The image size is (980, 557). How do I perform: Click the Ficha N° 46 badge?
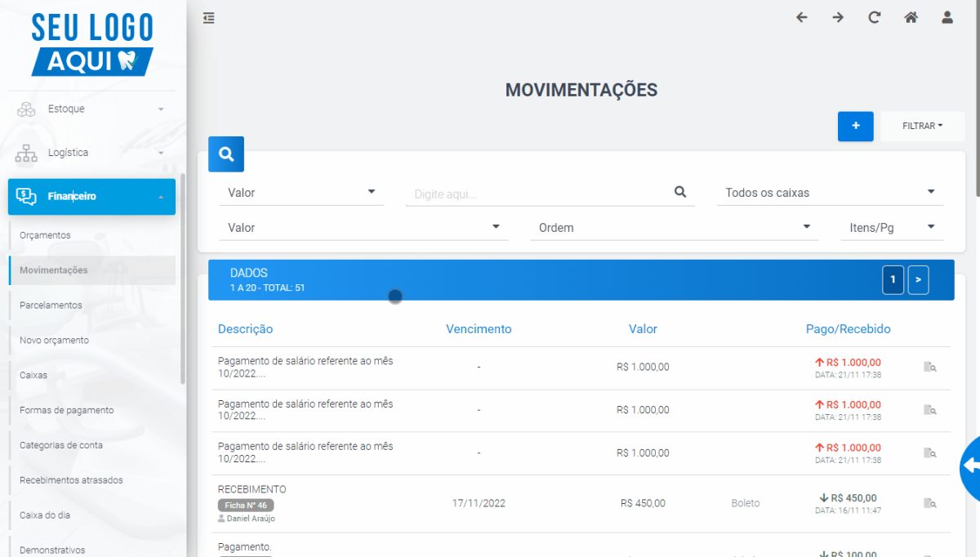click(x=246, y=506)
